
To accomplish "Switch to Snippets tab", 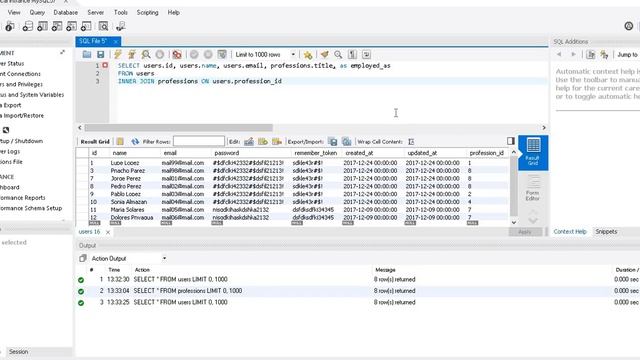I will 606,231.
